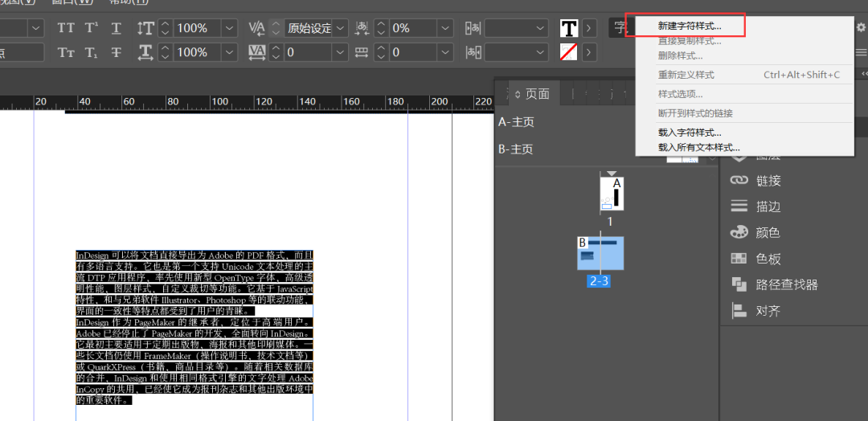Toggle All Caps (TT) formatting
This screenshot has height=421, width=868.
(x=66, y=28)
